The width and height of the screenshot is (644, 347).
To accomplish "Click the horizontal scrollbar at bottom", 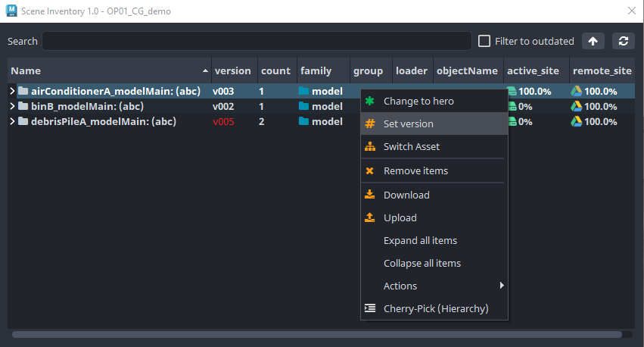I will click(x=316, y=334).
